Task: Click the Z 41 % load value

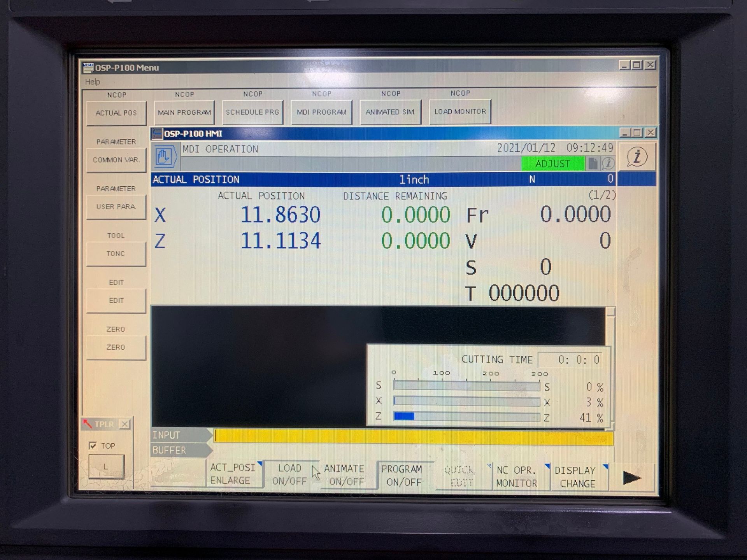Action: pos(591,418)
